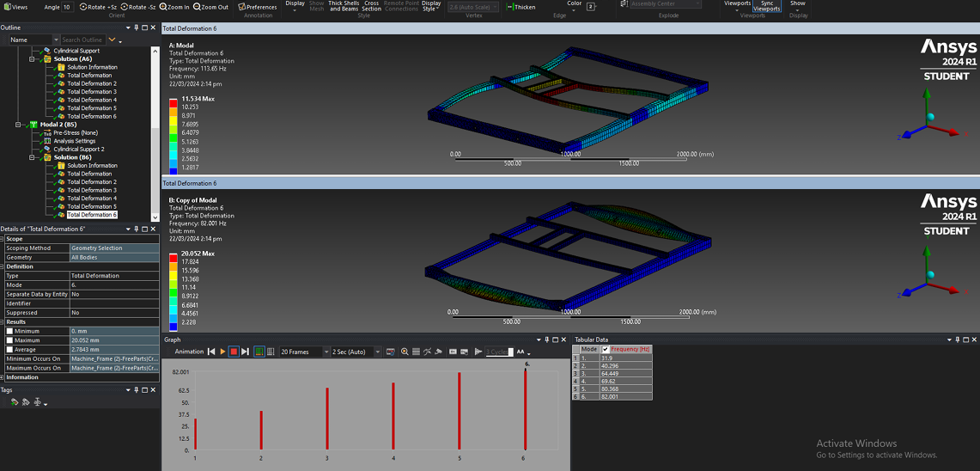Stop the animation with the red square
Screen dimensions: 980x471
[234, 352]
